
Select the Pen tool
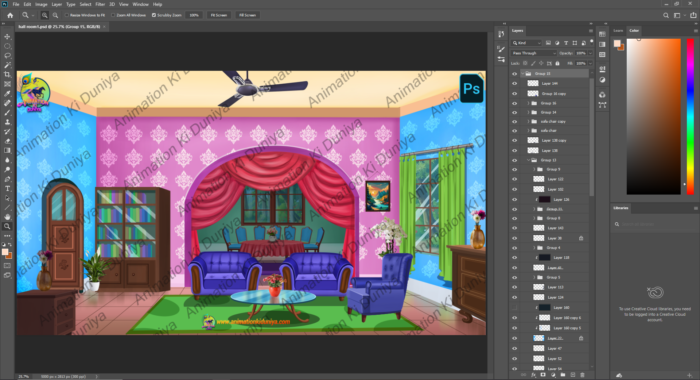point(7,179)
